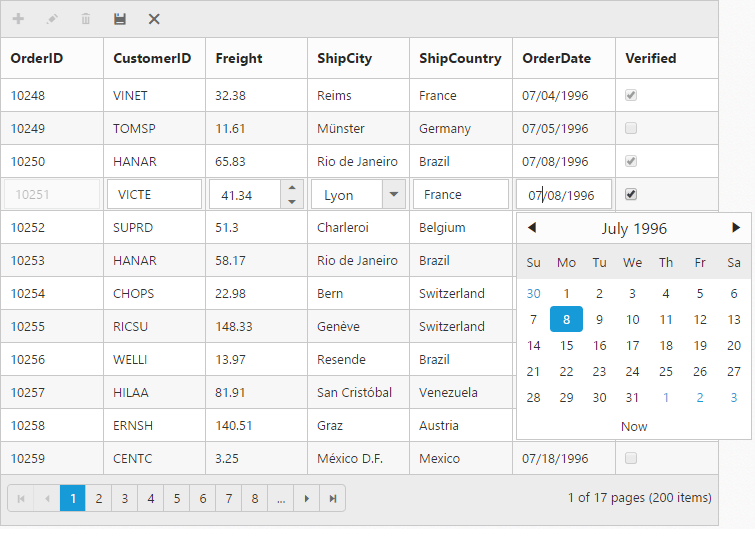Go to previous month in calendar
Screen dimensions: 755x534
[x=532, y=228]
